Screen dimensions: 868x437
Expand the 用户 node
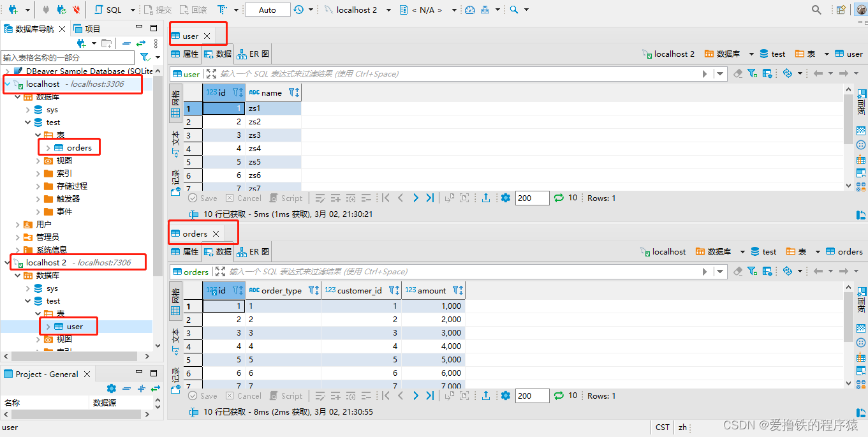18,225
